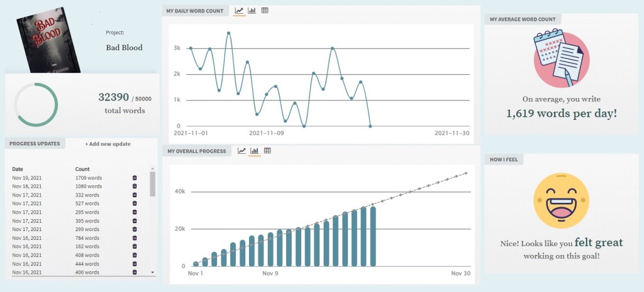
Task: View overall progress as a table
Action: [267, 151]
